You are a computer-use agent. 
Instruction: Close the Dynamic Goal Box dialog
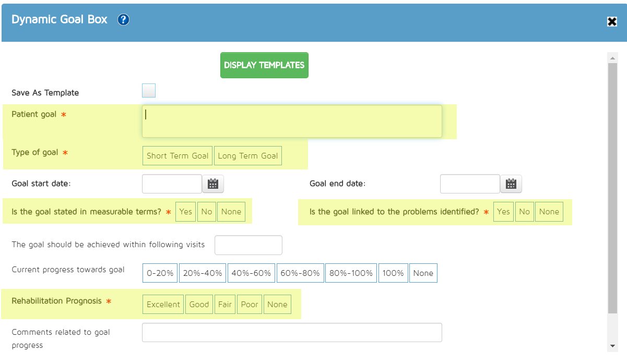tap(612, 21)
